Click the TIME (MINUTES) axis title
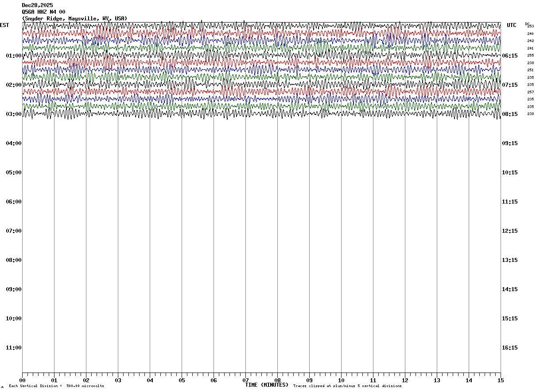This screenshot has width=536, height=392. pyautogui.click(x=267, y=385)
